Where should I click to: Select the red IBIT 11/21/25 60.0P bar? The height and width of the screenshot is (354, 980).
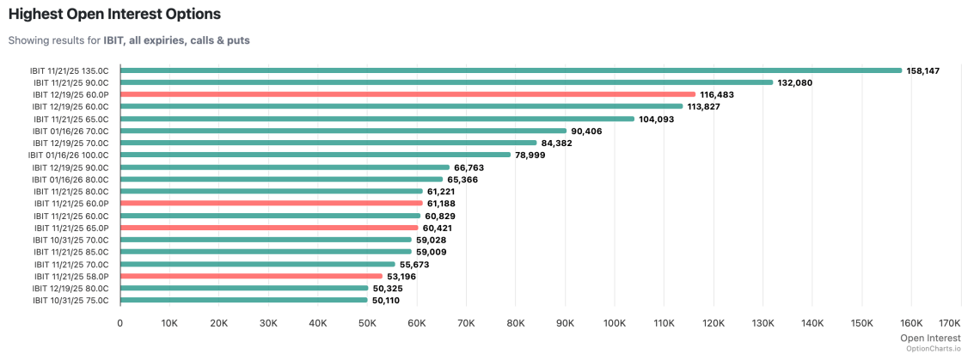271,204
